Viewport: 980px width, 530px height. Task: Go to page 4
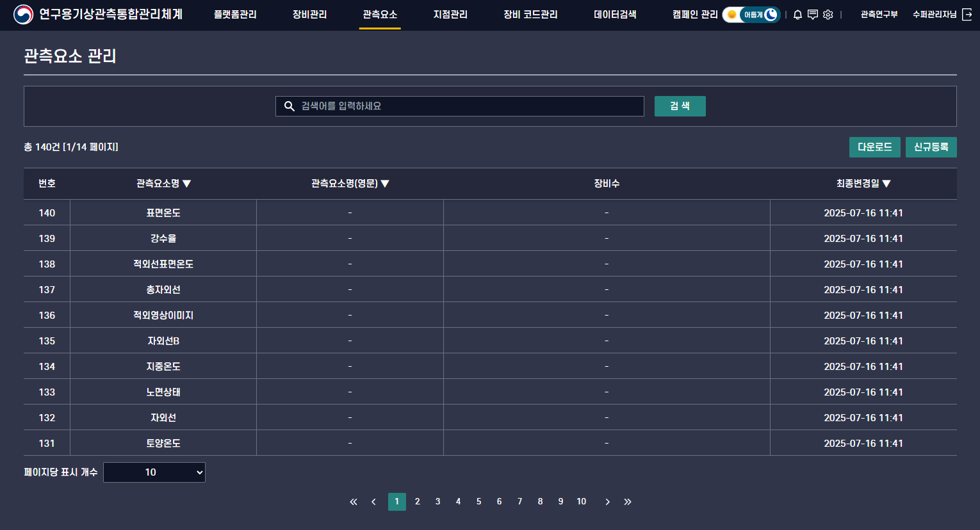(459, 502)
